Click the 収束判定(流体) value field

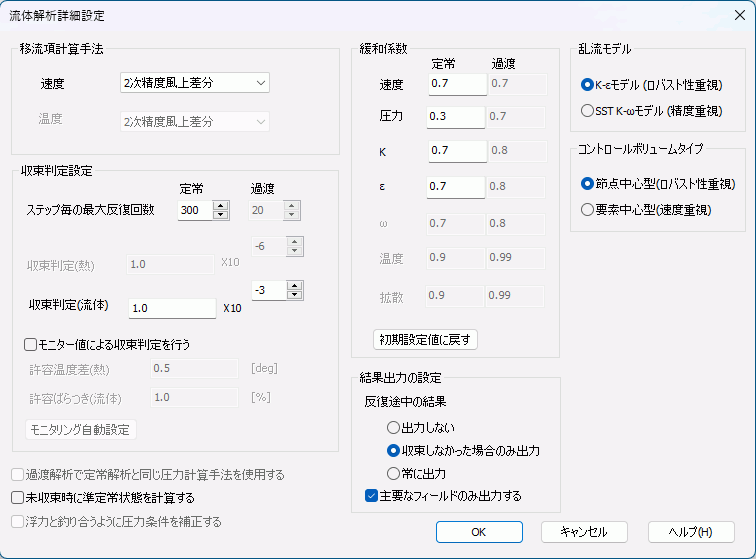coord(171,308)
